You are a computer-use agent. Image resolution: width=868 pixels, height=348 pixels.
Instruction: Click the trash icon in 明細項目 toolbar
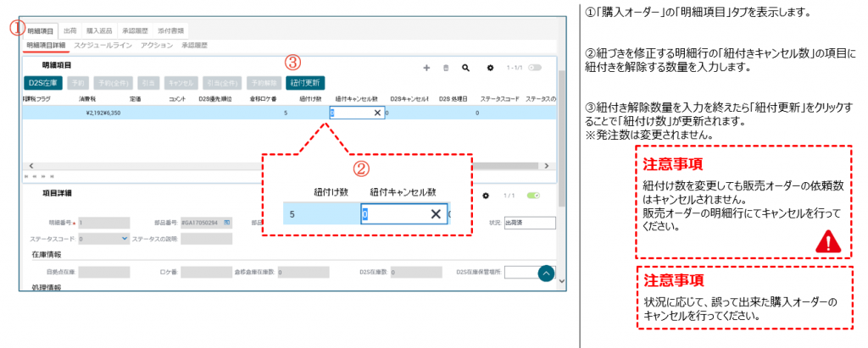pyautogui.click(x=446, y=67)
